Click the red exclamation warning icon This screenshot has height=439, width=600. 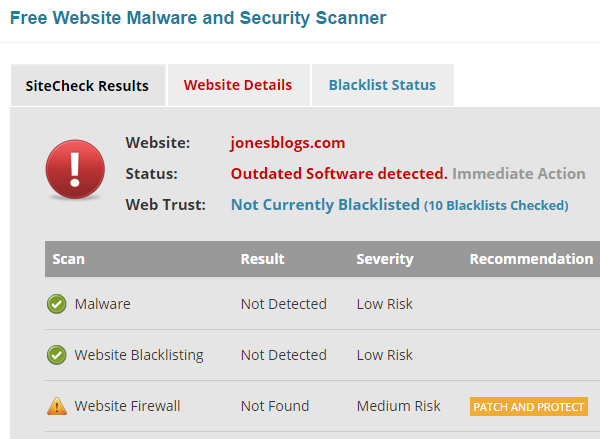pos(75,169)
